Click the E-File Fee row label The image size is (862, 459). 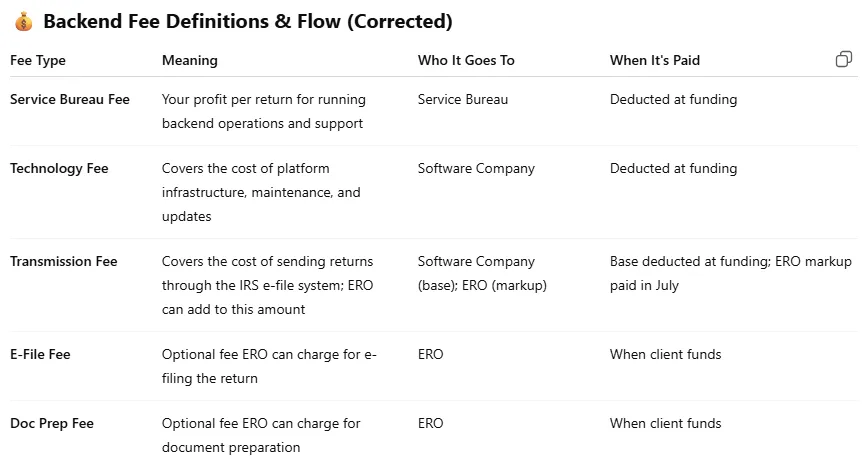click(x=40, y=355)
